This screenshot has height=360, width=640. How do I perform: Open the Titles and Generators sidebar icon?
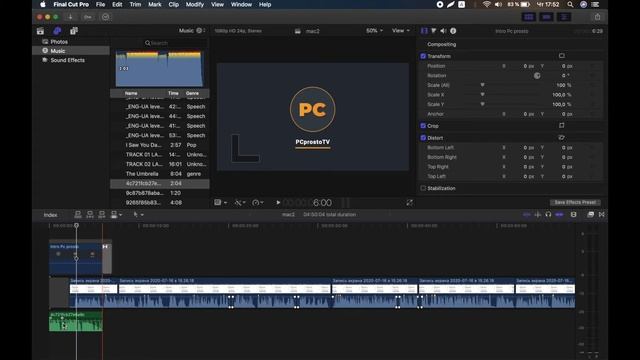(x=74, y=31)
